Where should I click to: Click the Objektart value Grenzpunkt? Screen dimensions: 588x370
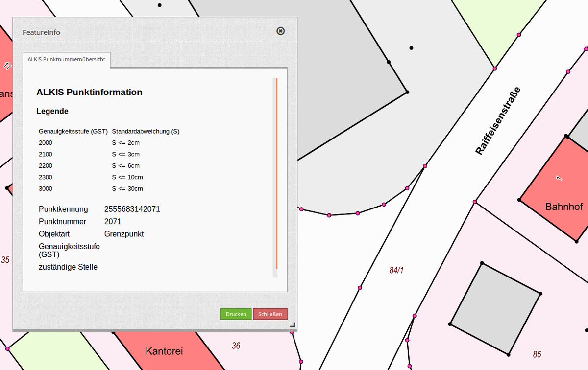pos(124,234)
